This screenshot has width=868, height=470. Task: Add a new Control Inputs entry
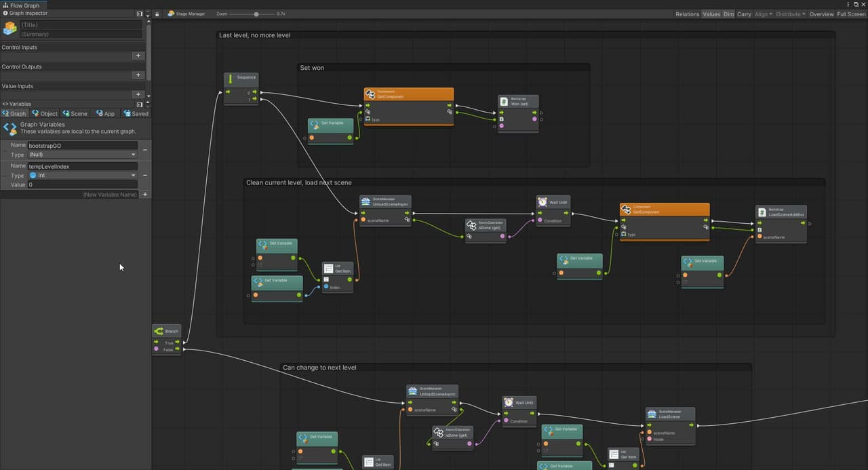point(138,56)
